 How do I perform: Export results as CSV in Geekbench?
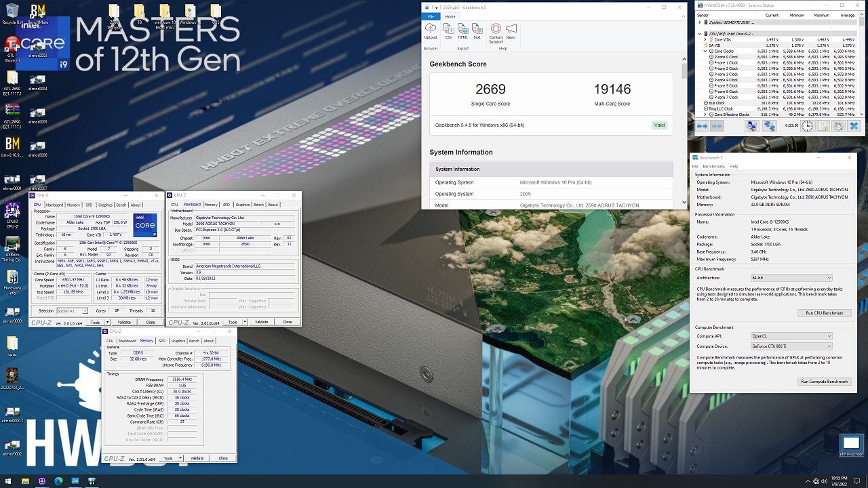click(448, 30)
